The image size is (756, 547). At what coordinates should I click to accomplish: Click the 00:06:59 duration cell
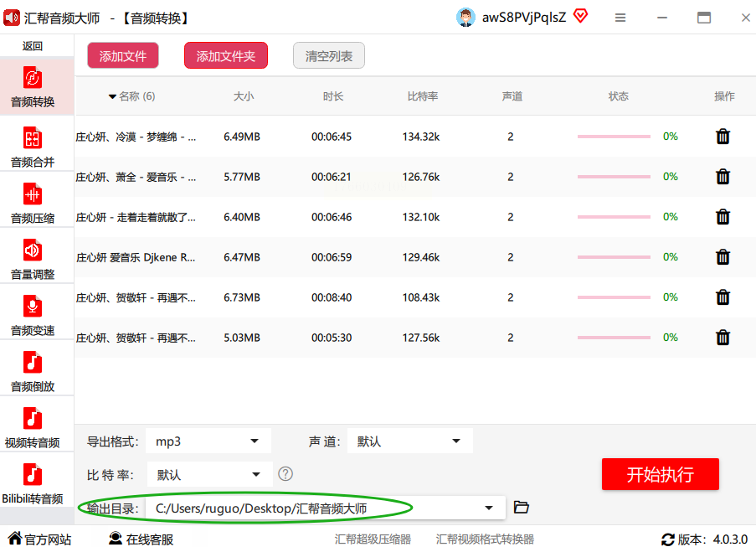tap(332, 257)
